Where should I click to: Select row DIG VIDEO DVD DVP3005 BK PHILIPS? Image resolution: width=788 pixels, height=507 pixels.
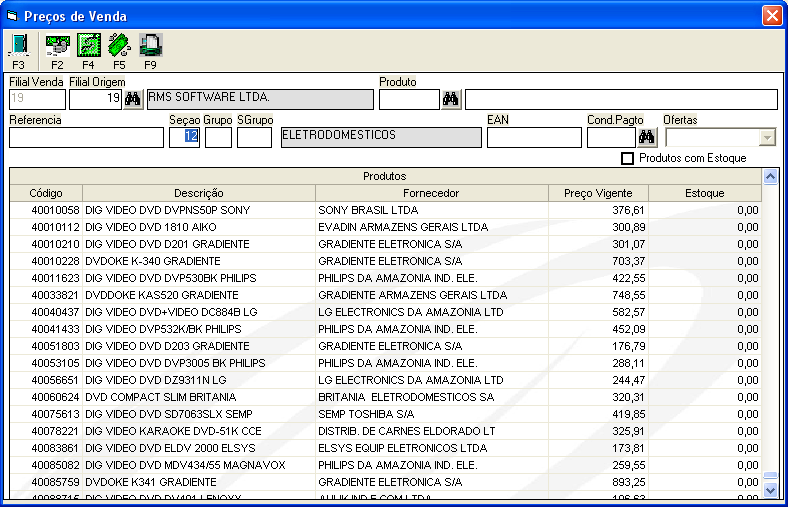pos(385,363)
